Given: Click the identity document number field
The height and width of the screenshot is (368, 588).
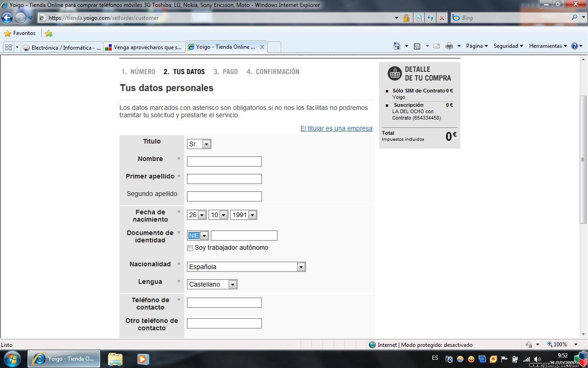Looking at the screenshot, I should 244,236.
